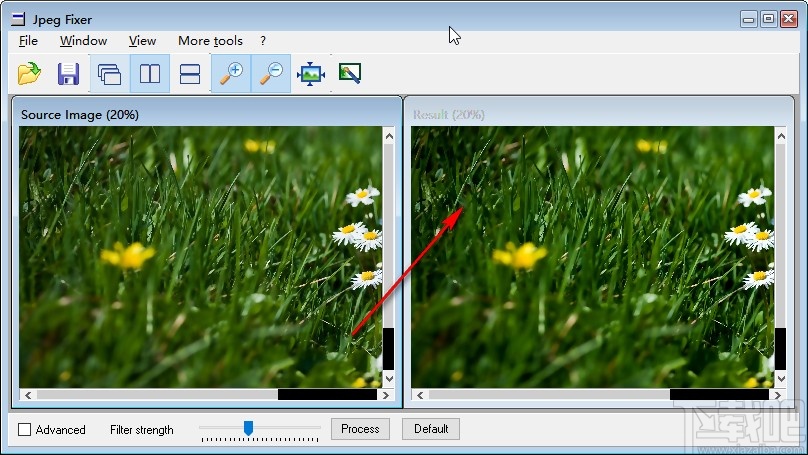
Task: Click the image edit brush icon
Action: click(x=350, y=73)
